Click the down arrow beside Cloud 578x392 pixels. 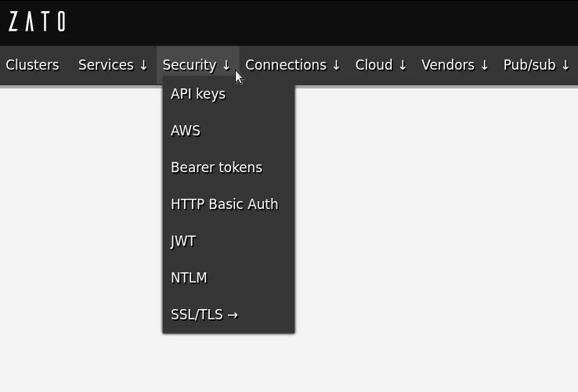(x=403, y=66)
